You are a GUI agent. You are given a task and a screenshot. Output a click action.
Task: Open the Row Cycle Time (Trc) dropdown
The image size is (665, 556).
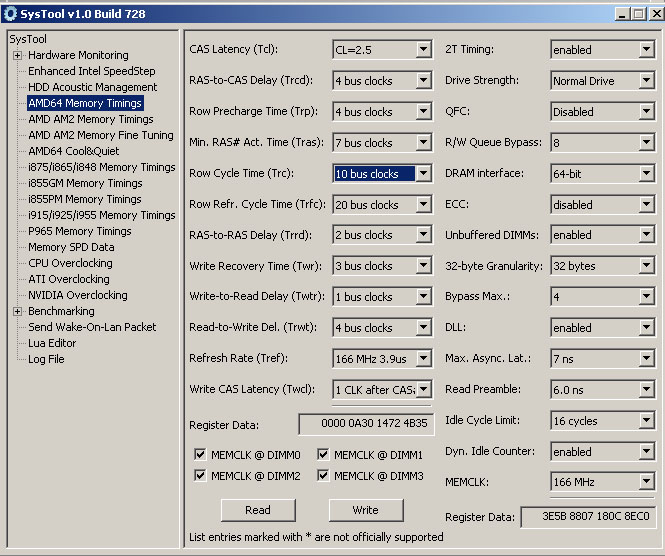[x=382, y=173]
